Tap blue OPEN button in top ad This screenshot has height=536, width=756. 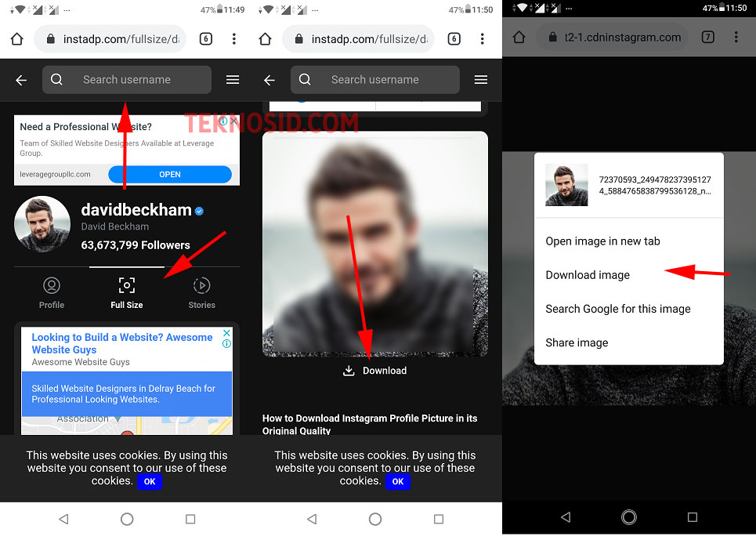[170, 174]
